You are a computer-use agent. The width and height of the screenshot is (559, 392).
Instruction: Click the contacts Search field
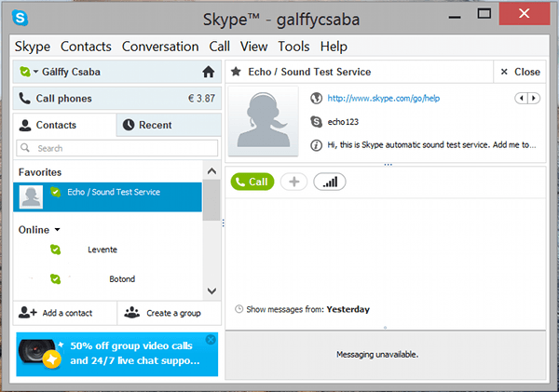117,148
